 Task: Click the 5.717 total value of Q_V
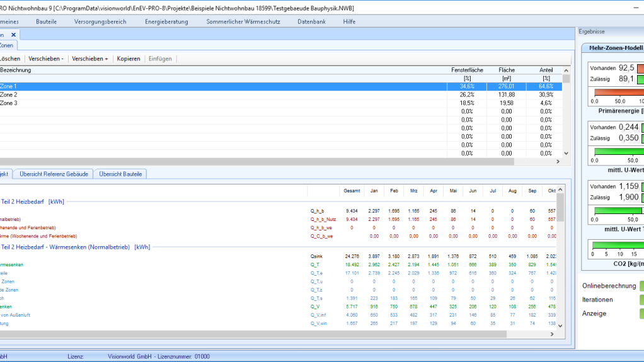point(352,307)
